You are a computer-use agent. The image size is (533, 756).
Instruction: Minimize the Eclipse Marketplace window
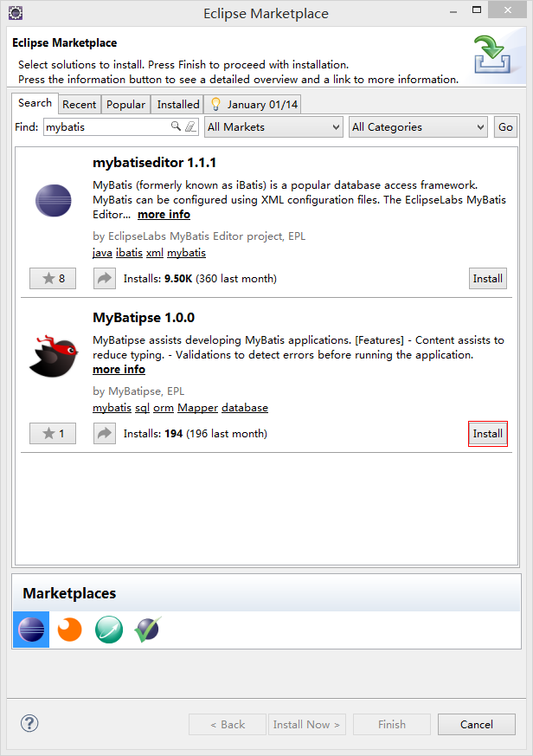point(453,11)
